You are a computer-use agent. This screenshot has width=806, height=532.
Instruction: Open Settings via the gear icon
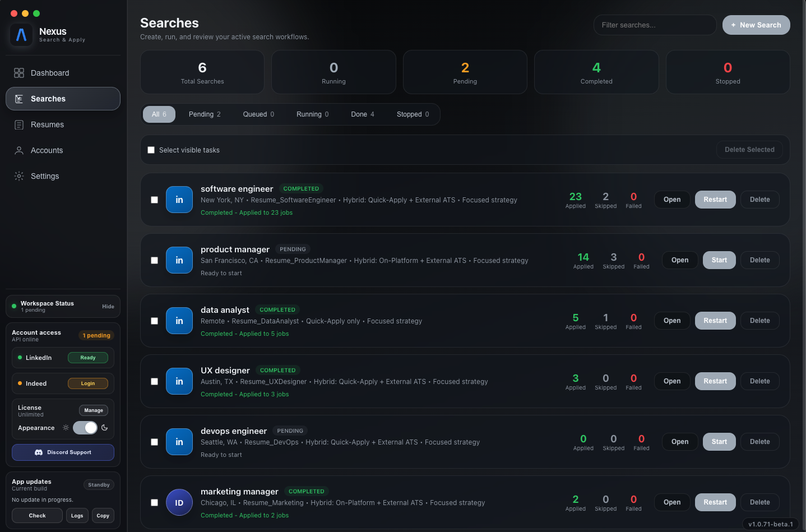point(19,176)
